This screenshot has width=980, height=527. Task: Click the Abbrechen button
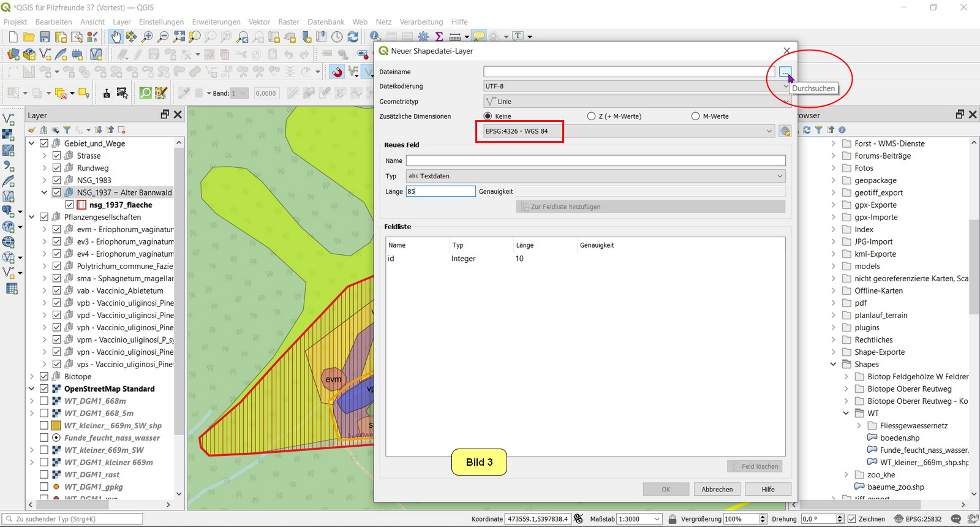pyautogui.click(x=717, y=489)
